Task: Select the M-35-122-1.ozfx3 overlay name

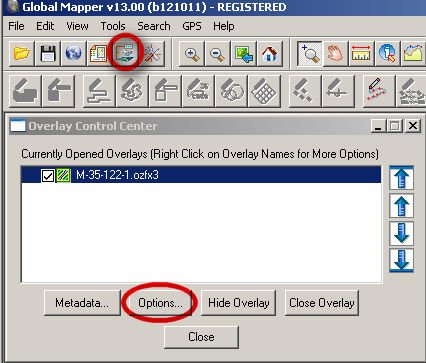Action: pyautogui.click(x=117, y=175)
